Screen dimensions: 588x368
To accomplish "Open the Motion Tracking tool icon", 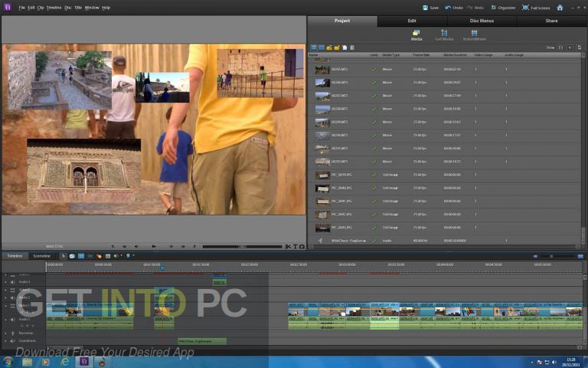I will (x=99, y=256).
